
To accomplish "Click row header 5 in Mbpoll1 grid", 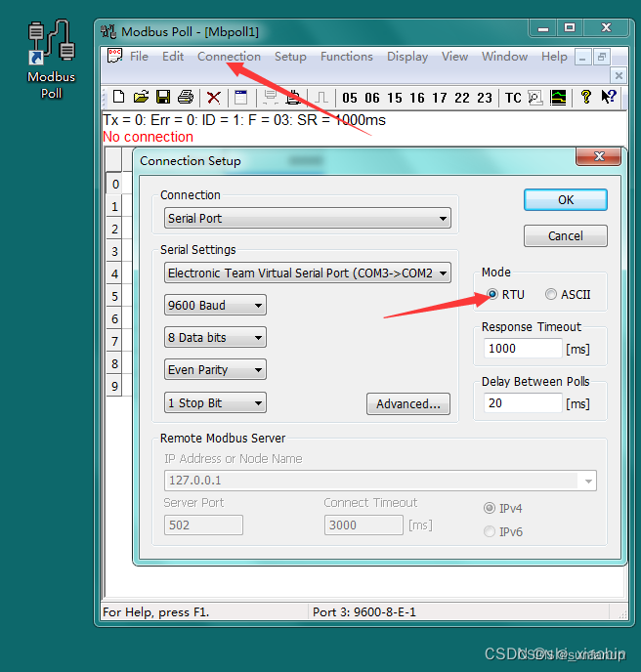I will point(114,296).
